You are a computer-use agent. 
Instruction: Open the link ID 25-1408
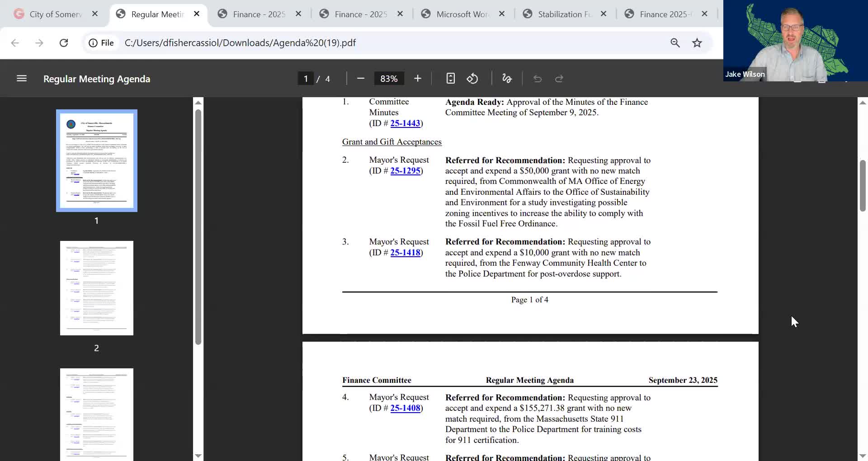pyautogui.click(x=405, y=408)
